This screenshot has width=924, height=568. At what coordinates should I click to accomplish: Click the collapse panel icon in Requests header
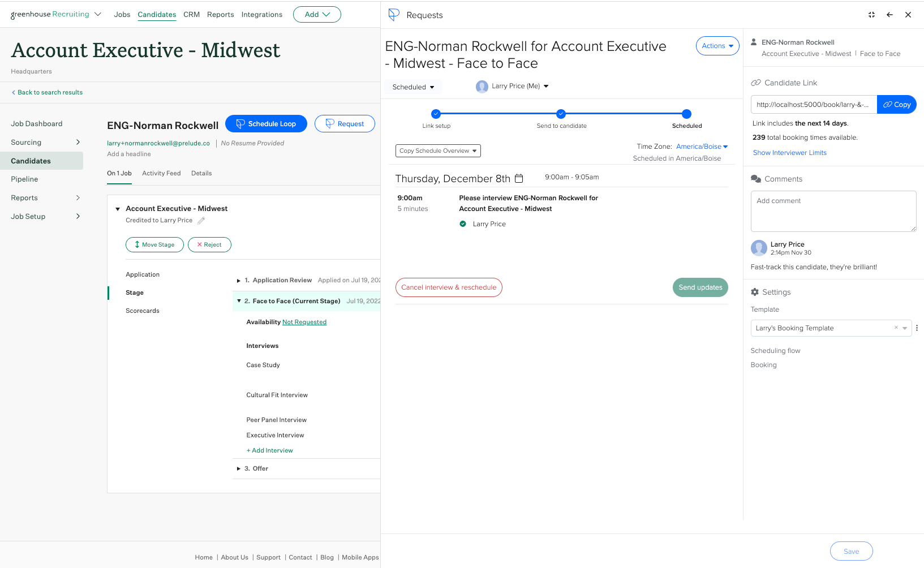[x=871, y=15]
